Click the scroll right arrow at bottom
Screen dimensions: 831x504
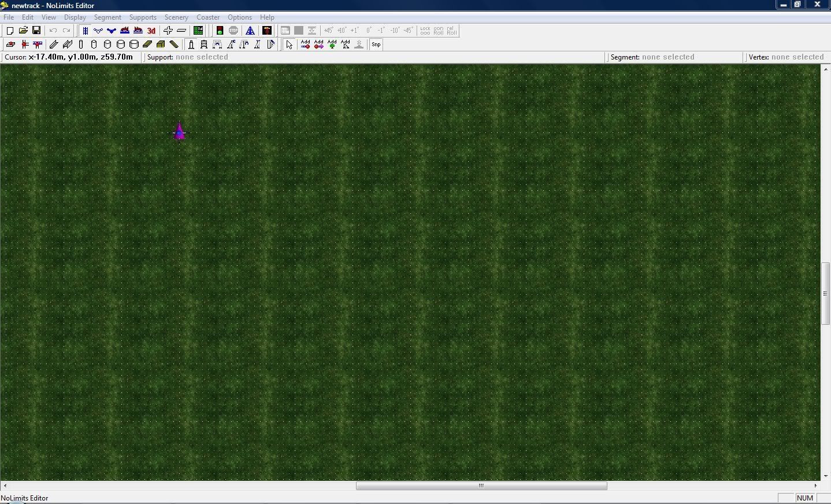tap(815, 486)
